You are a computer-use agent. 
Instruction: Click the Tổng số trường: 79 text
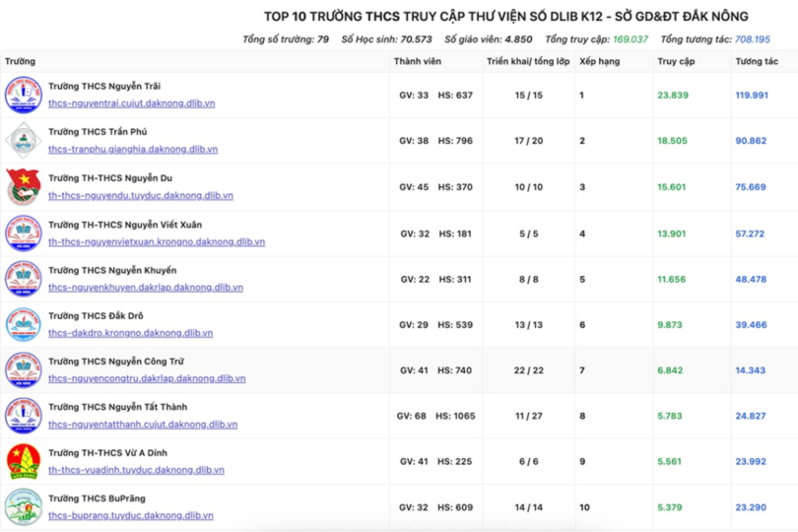tap(286, 39)
